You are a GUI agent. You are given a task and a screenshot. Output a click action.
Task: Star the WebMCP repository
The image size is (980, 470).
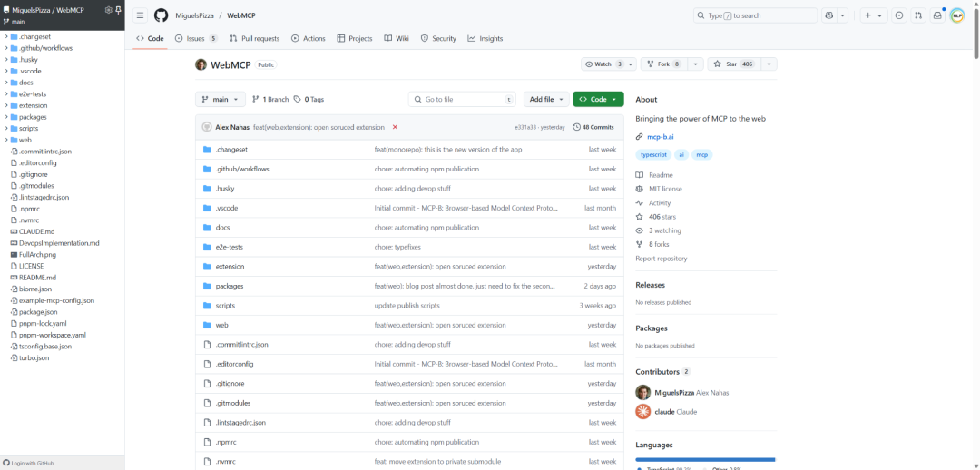[735, 64]
